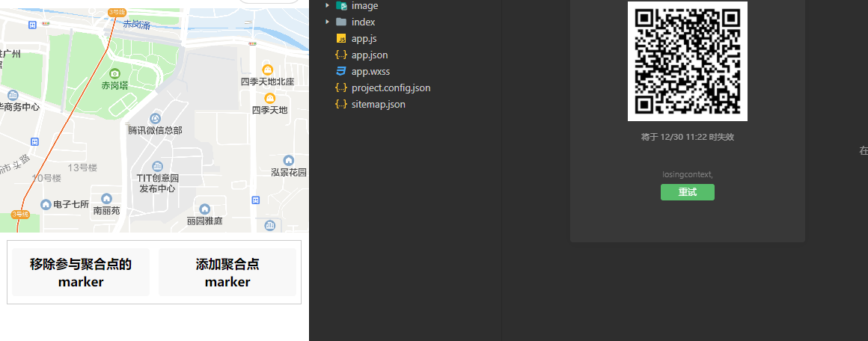Click 商务中心 marker icon on map
This screenshot has height=341, width=868.
(13, 95)
